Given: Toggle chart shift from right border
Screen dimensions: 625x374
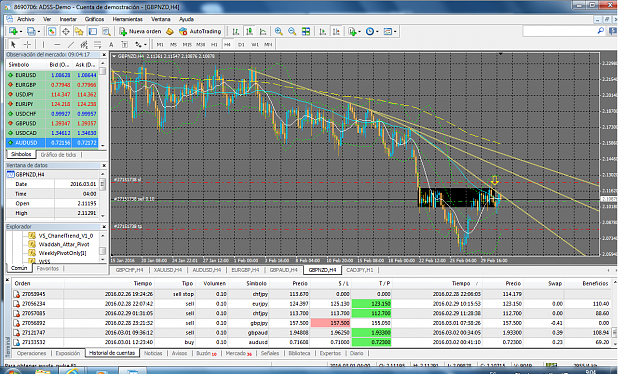Looking at the screenshot, I should point(336,31).
